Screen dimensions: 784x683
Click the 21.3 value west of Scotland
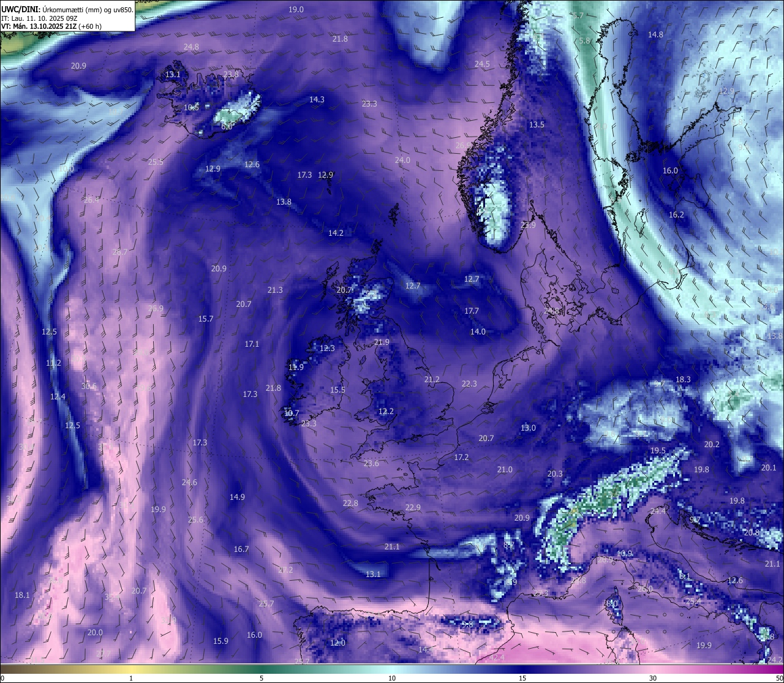[275, 290]
